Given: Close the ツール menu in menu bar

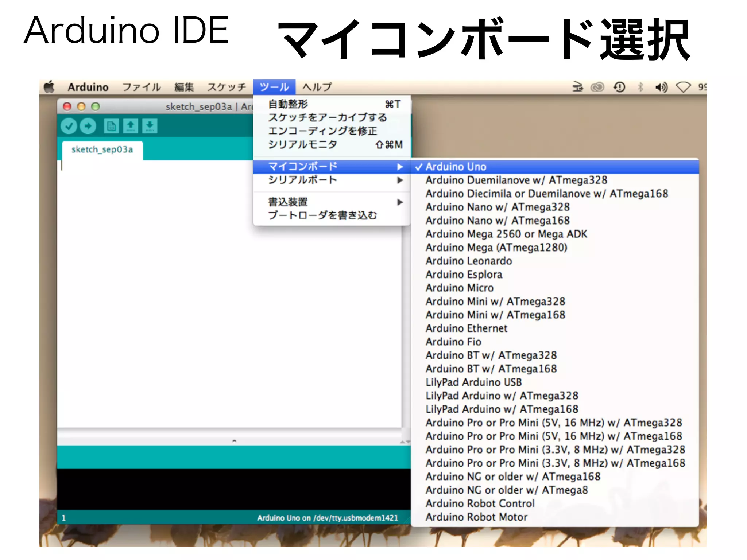Looking at the screenshot, I should click(x=274, y=87).
